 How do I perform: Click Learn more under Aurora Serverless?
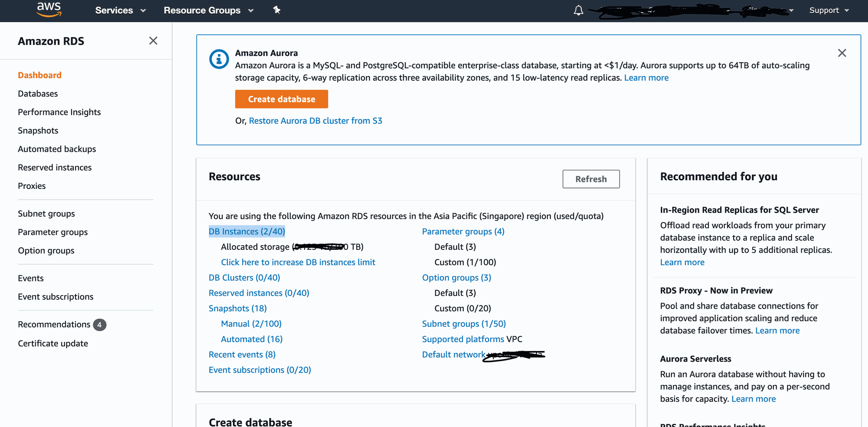(753, 399)
